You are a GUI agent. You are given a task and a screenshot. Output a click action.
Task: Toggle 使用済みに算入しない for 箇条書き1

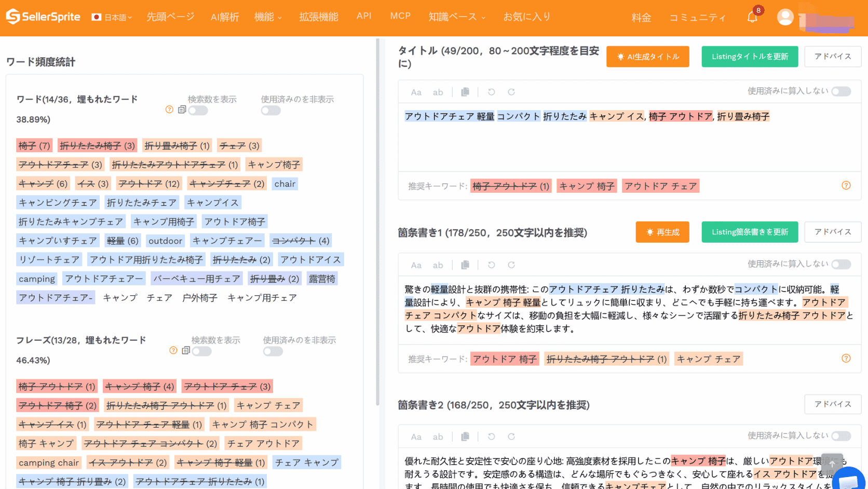pyautogui.click(x=841, y=265)
